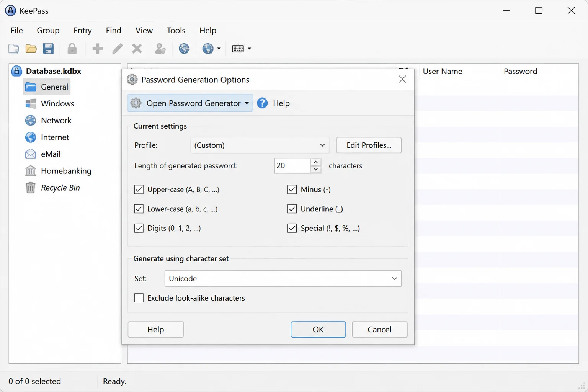588x392 pixels.
Task: Click the bottom-left Help button in dialog
Action: click(x=156, y=329)
